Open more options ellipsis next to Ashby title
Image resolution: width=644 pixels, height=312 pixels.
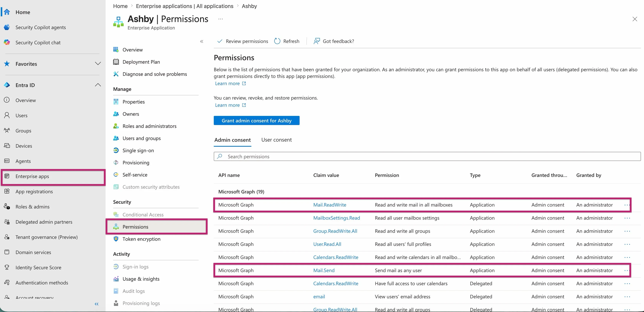click(220, 19)
